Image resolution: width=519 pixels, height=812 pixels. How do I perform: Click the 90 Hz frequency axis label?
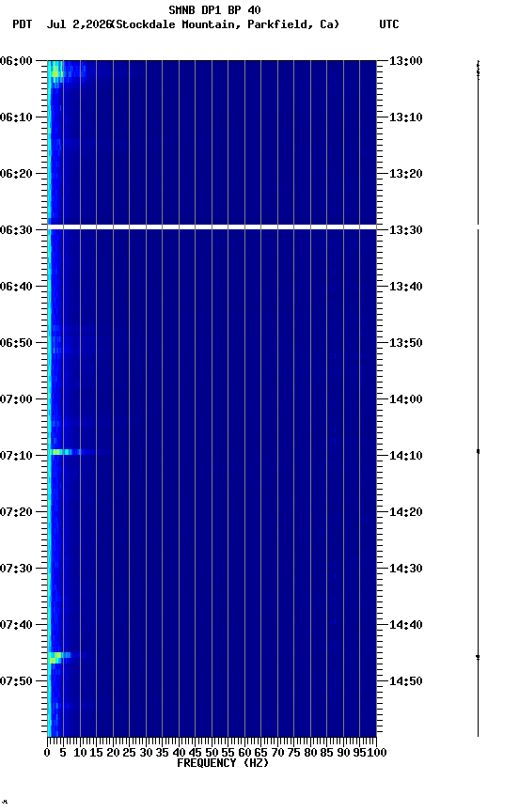(343, 753)
